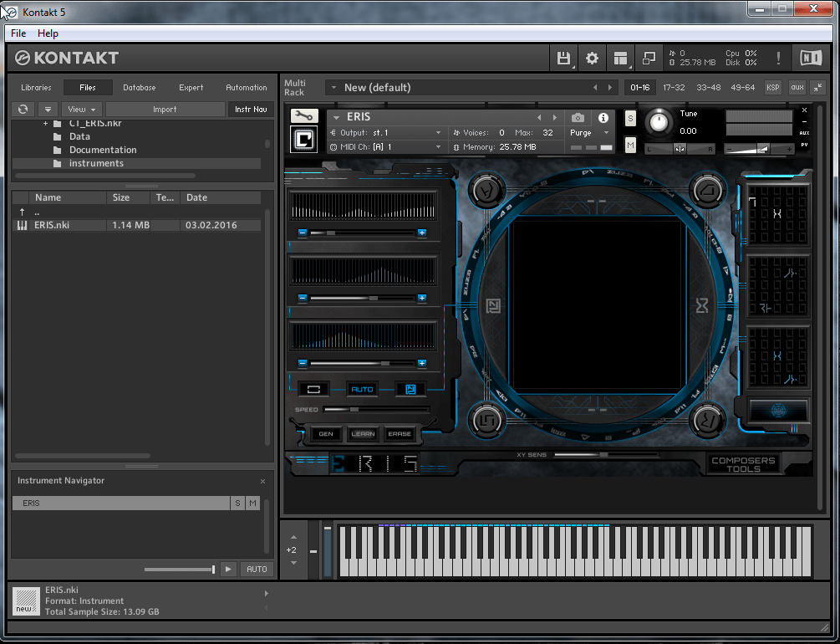Minimize the rack view with the collapse arrows icon

coord(818,88)
